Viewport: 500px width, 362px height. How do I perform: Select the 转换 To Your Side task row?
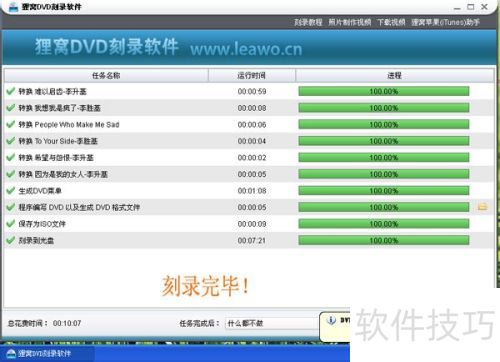point(249,141)
